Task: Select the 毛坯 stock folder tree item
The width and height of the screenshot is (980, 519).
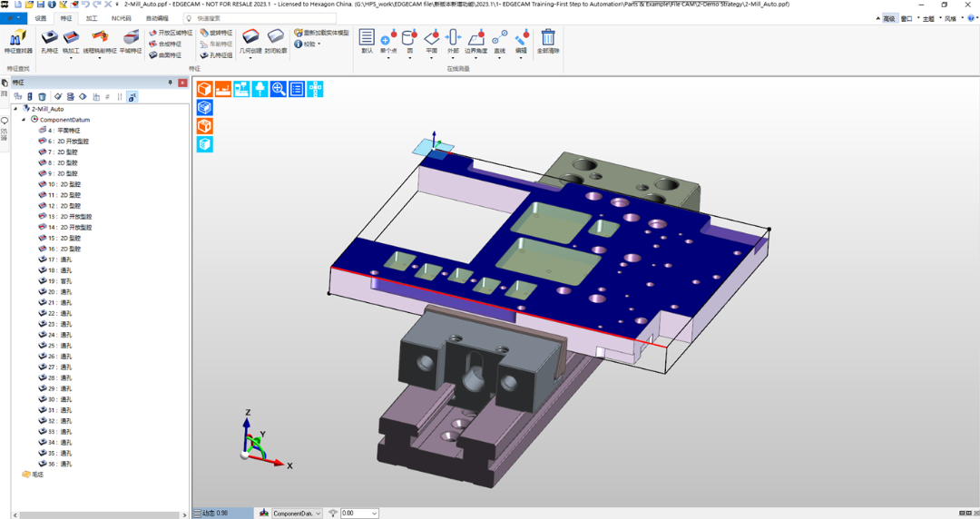Action: point(34,475)
